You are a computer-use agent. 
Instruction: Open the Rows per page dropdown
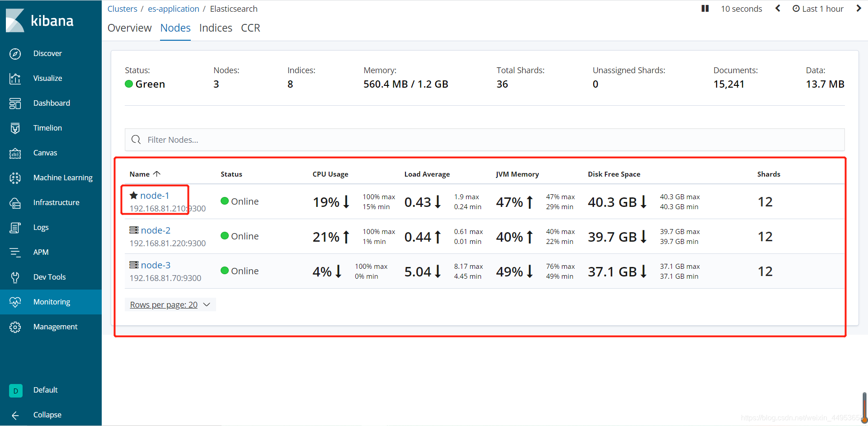click(x=170, y=305)
